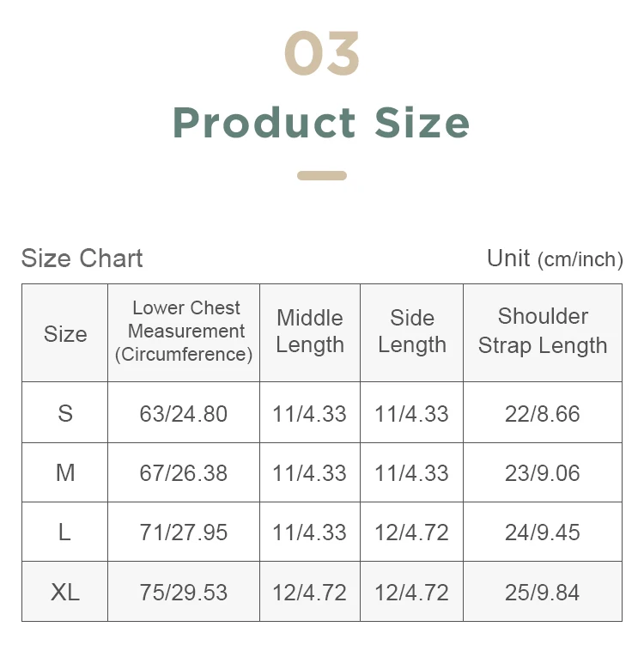Click the M size row label
This screenshot has height=645, width=644.
click(65, 472)
